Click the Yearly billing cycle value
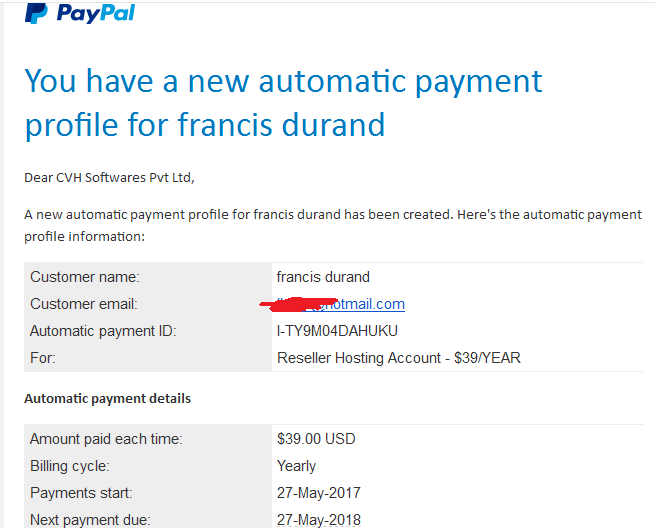 click(x=296, y=466)
